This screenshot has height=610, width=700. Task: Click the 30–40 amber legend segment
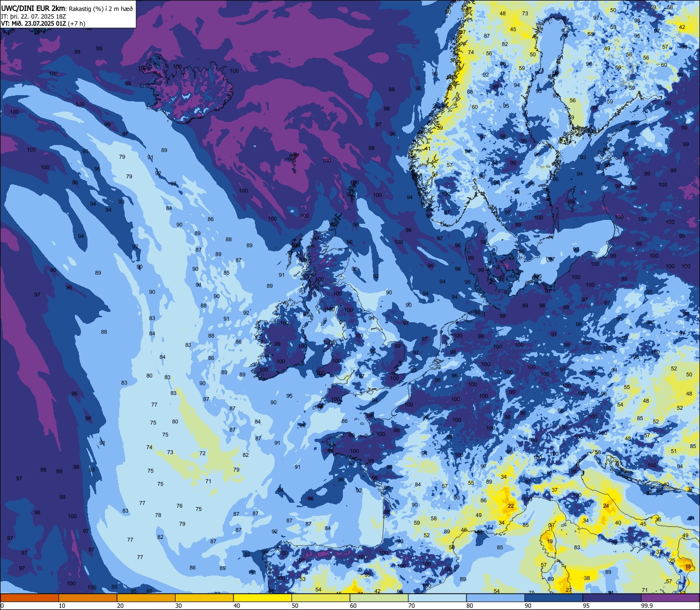(x=204, y=597)
